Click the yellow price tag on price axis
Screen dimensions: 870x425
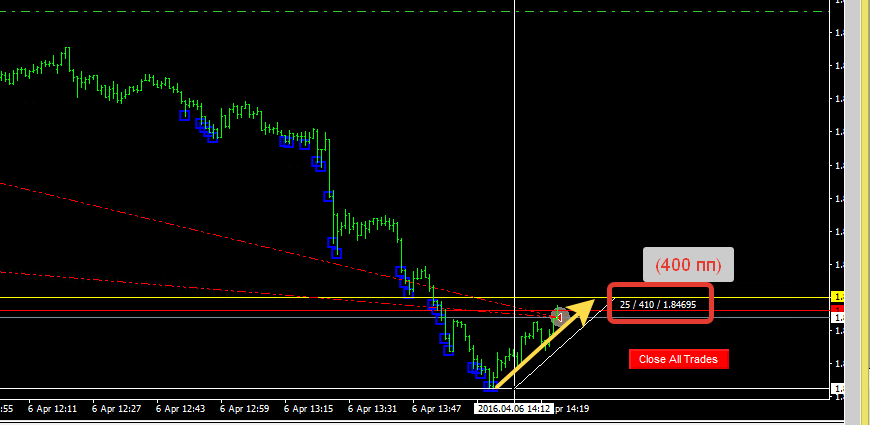coord(837,297)
